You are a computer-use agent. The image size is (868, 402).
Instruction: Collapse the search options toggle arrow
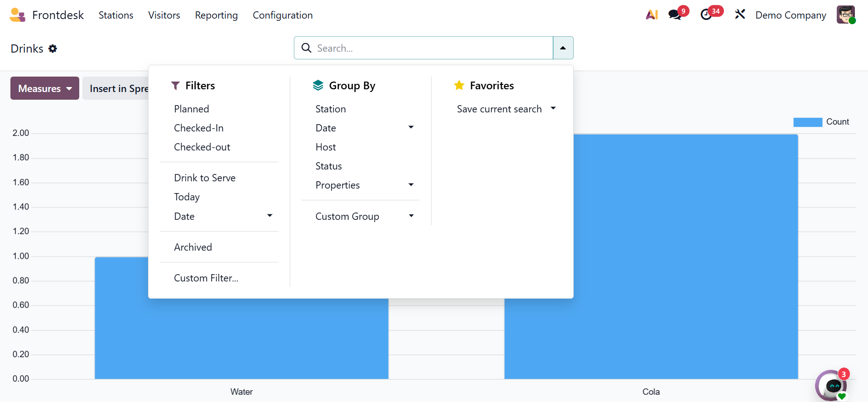pos(563,48)
